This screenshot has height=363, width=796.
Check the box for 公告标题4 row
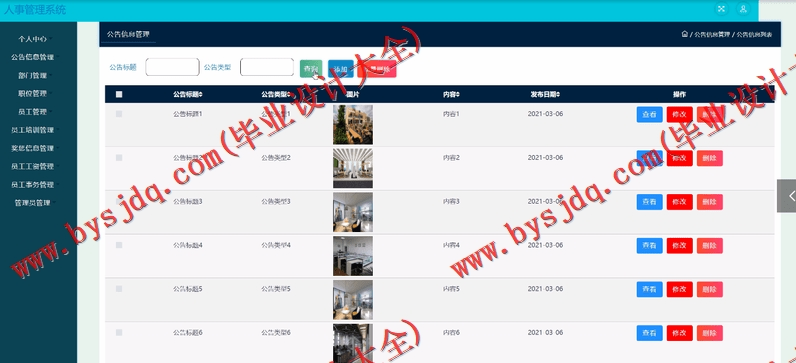tap(119, 245)
